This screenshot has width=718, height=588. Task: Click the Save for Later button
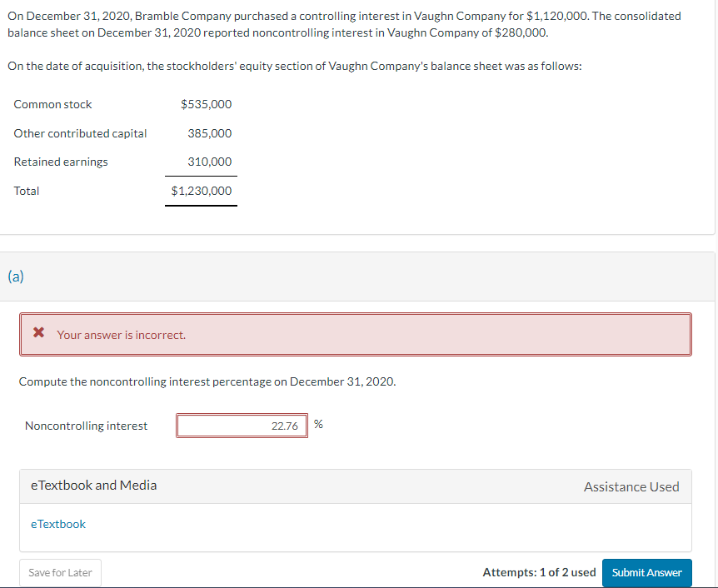pyautogui.click(x=60, y=572)
